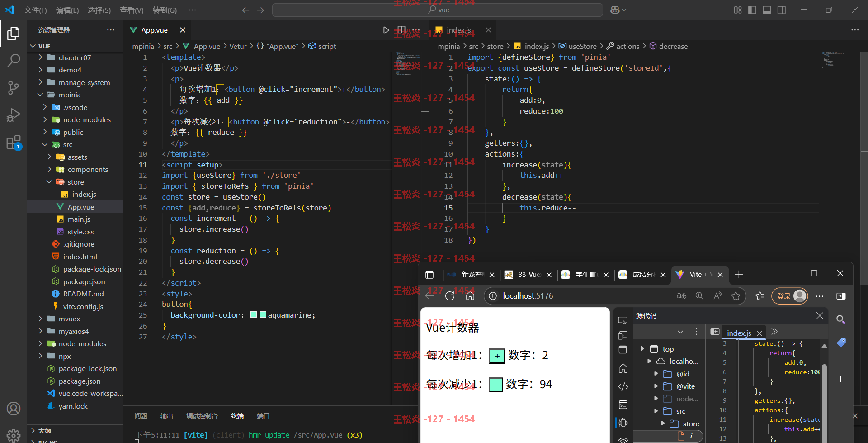
Task: Open the main.js file in explorer
Action: pyautogui.click(x=79, y=219)
